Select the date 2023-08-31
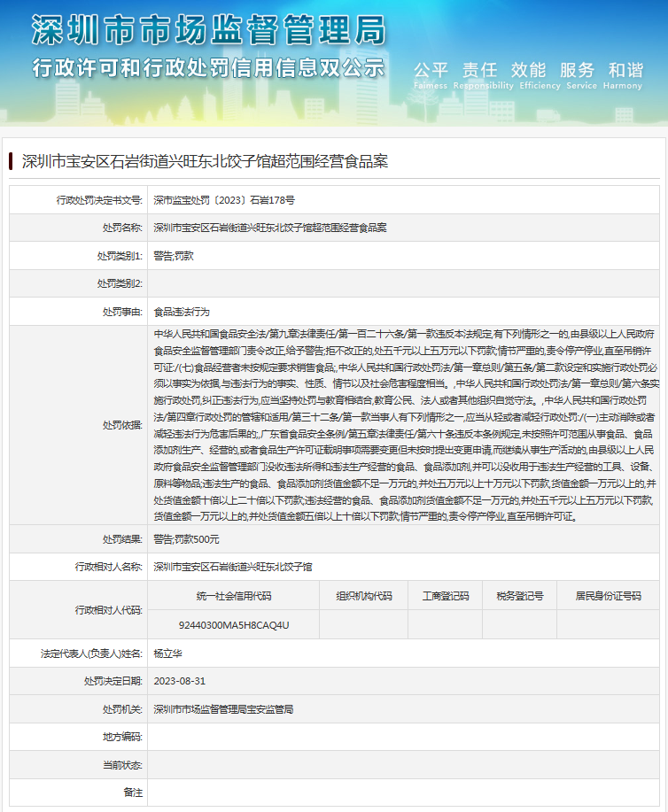 (x=179, y=681)
